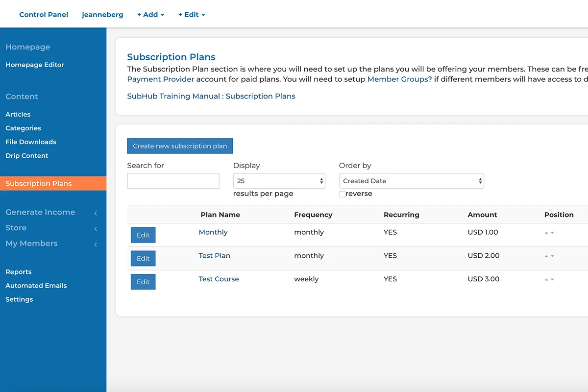Click Create new subscription plan button
The height and width of the screenshot is (392, 588).
(180, 146)
